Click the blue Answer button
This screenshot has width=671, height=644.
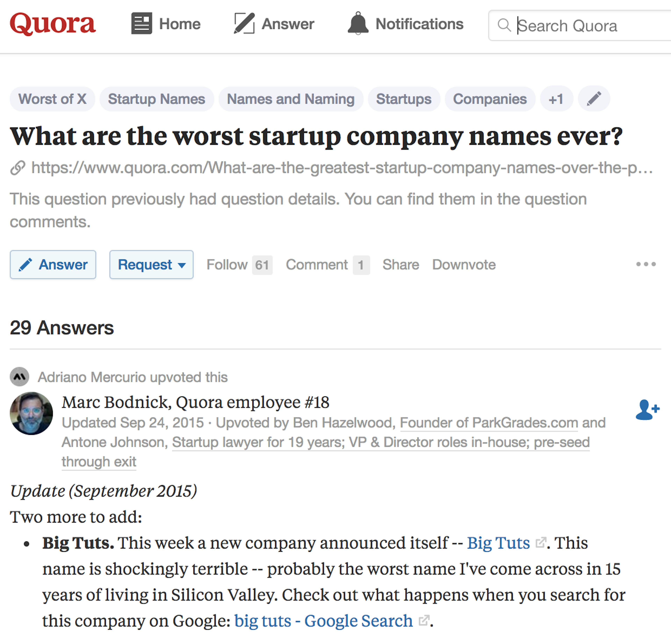coord(53,265)
